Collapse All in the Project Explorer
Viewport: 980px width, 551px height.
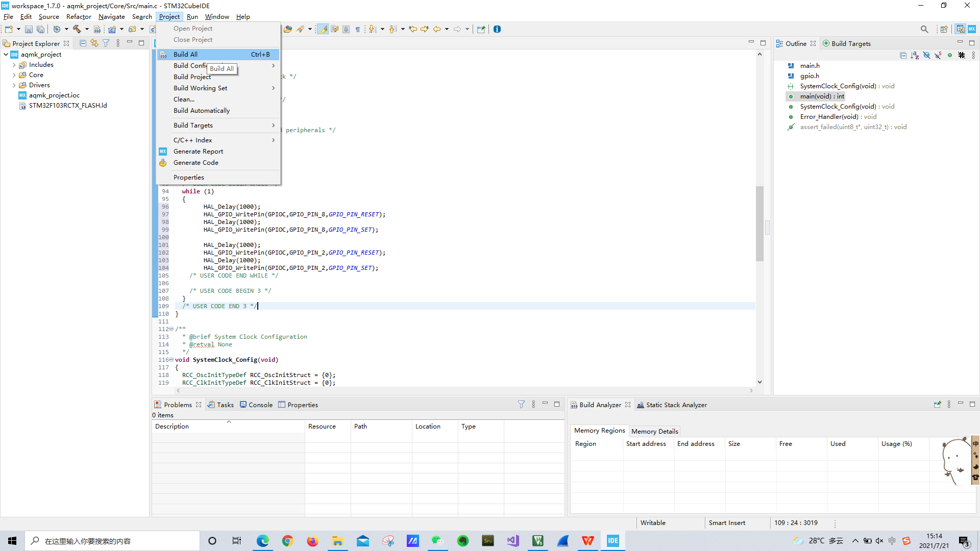(83, 43)
